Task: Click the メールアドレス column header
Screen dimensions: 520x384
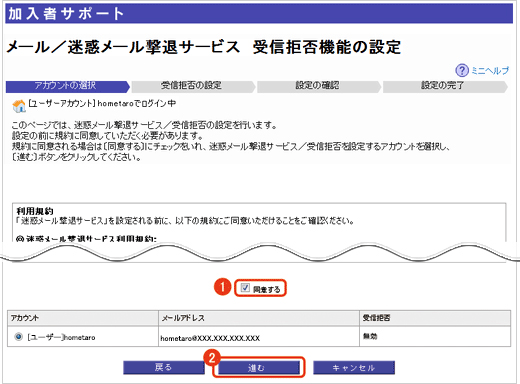Action: (x=259, y=318)
